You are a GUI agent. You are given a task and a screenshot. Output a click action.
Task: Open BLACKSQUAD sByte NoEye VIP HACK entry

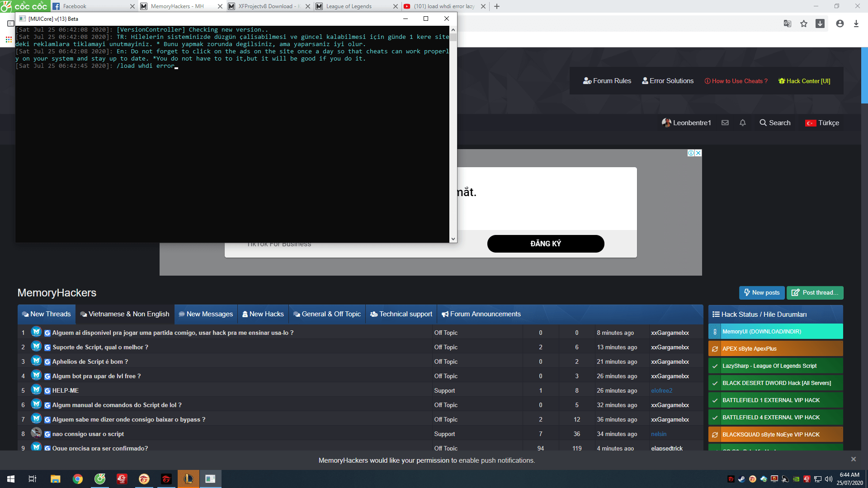click(x=776, y=435)
